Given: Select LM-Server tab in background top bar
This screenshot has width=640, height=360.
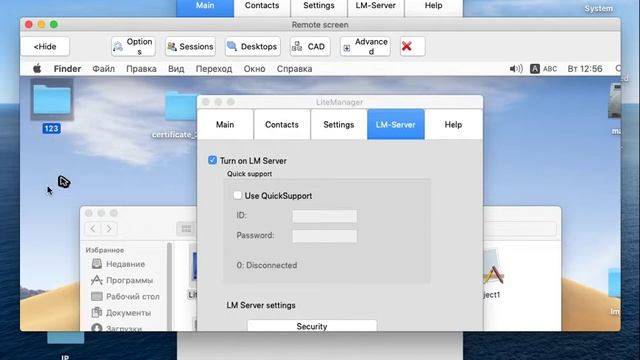Looking at the screenshot, I should click(x=376, y=7).
